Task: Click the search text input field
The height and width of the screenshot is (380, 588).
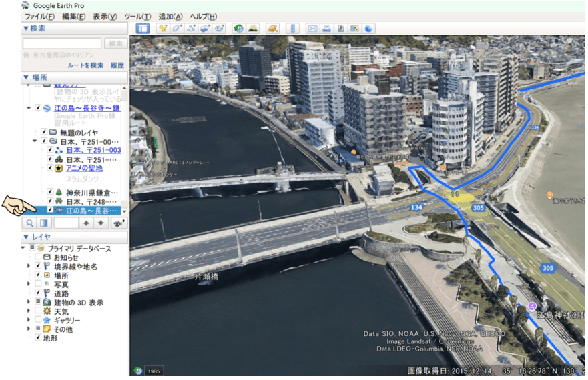Action: (x=62, y=43)
